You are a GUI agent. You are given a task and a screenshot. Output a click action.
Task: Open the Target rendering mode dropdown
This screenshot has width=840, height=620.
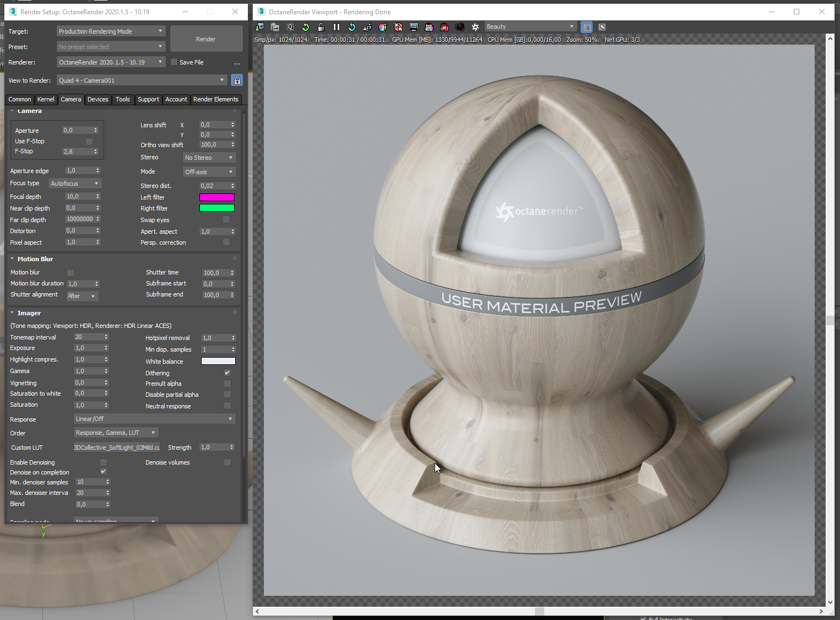click(x=111, y=31)
